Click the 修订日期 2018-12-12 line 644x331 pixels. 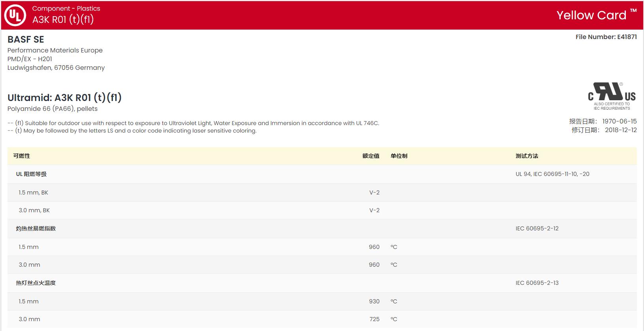[x=604, y=130]
